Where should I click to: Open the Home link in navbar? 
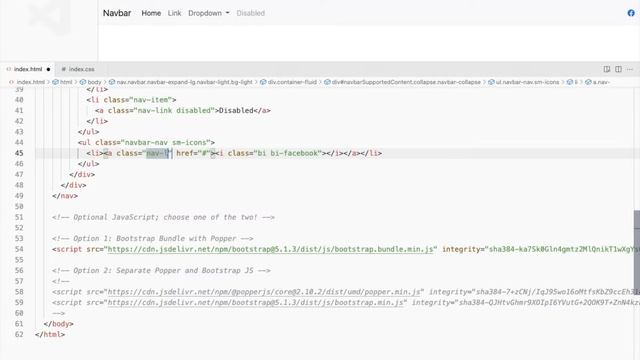pyautogui.click(x=151, y=13)
